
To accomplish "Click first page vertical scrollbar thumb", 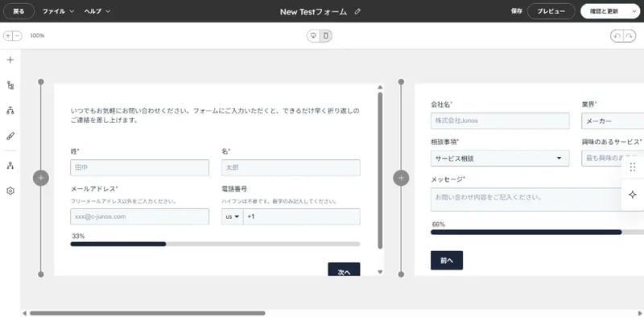I will click(x=380, y=171).
